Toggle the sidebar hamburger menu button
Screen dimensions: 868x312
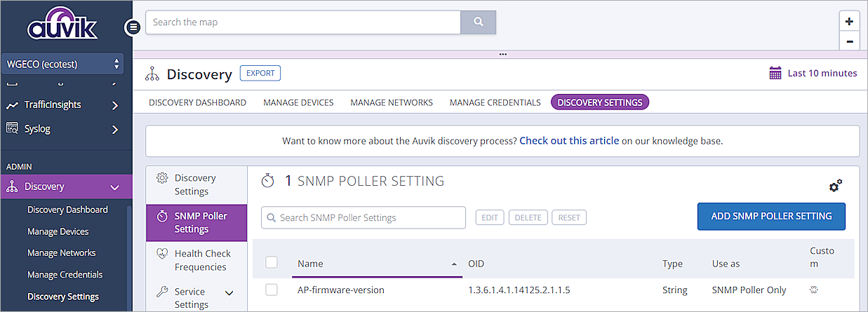(133, 27)
